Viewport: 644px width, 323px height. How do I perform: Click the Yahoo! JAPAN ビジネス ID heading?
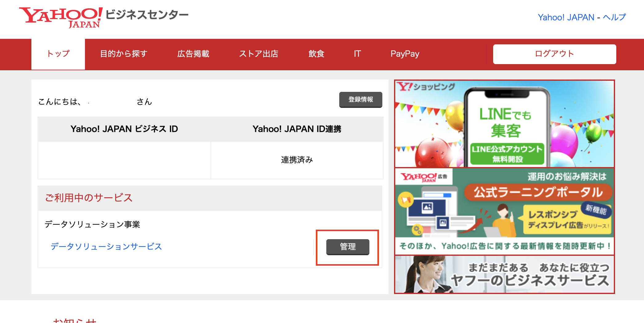[x=124, y=129]
